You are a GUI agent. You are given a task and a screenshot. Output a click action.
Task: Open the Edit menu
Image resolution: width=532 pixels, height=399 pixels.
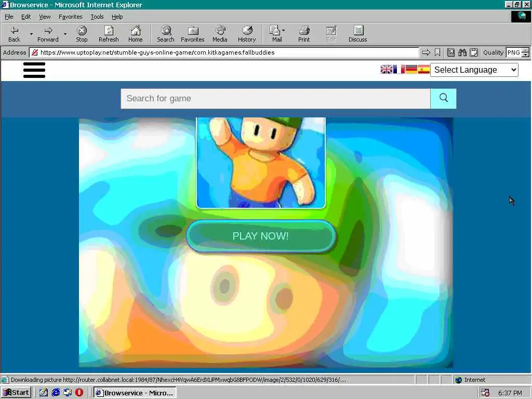pos(26,17)
